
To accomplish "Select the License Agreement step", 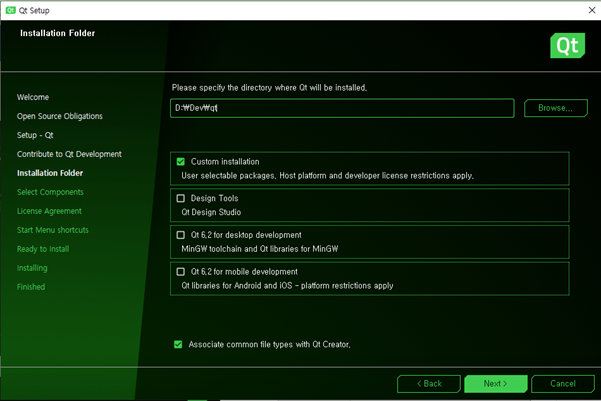I will coord(49,211).
